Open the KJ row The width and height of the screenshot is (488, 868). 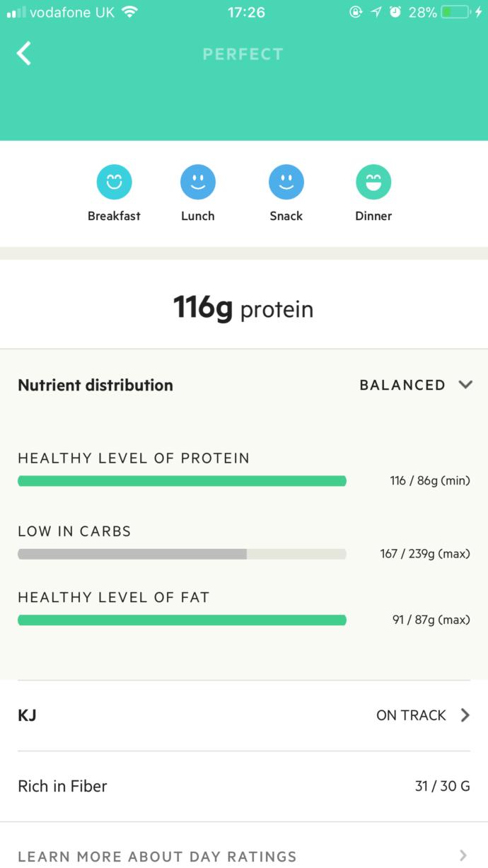244,715
